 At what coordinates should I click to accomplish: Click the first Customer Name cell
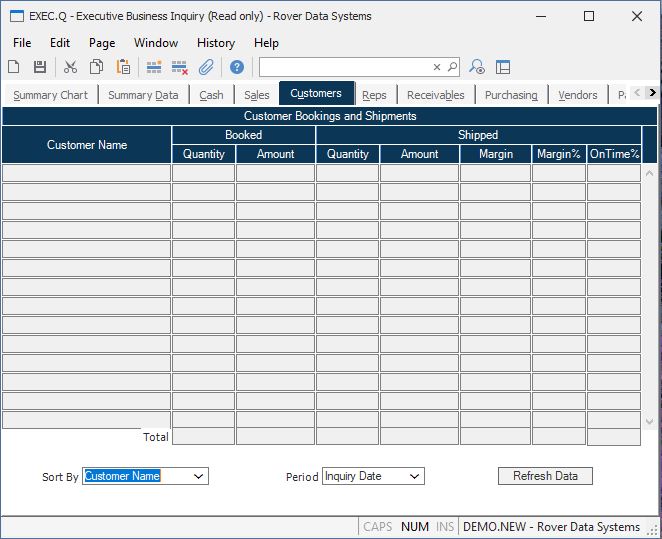(x=87, y=173)
